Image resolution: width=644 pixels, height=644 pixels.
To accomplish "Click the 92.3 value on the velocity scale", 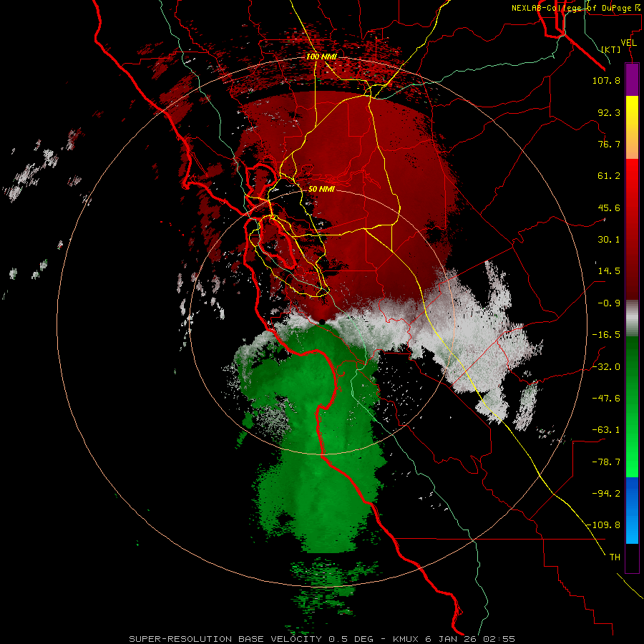I will coord(609,112).
